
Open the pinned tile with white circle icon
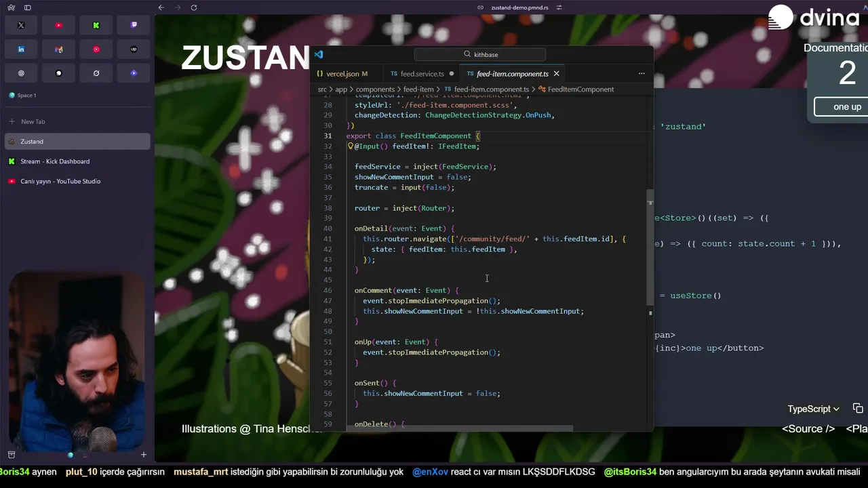coord(59,73)
